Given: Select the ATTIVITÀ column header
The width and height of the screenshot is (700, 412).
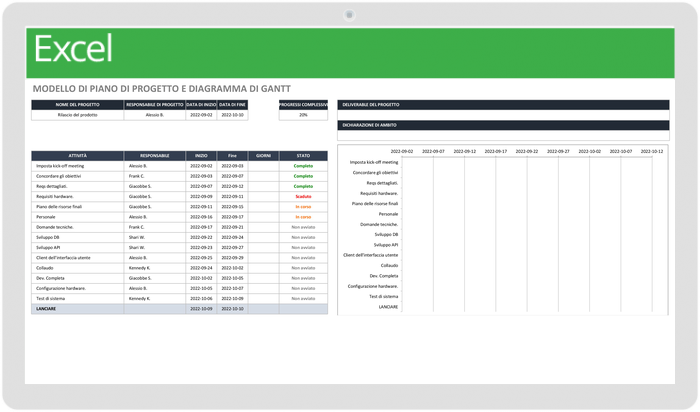Looking at the screenshot, I should pos(77,156).
